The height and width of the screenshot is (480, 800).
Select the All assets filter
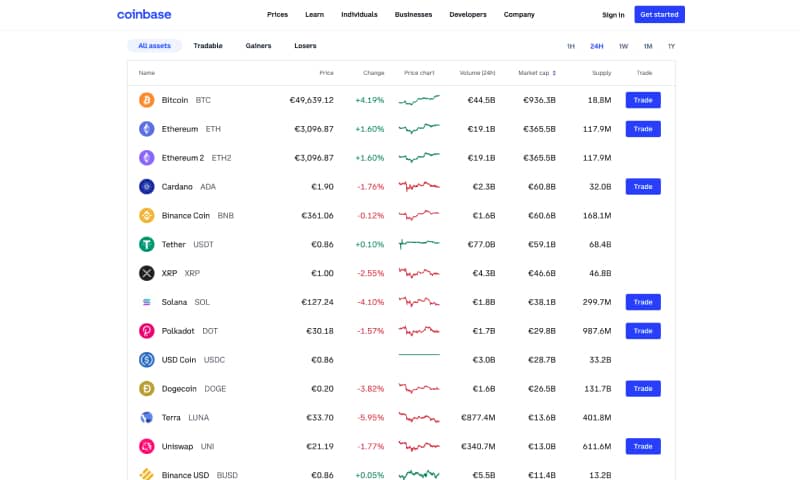coord(155,45)
